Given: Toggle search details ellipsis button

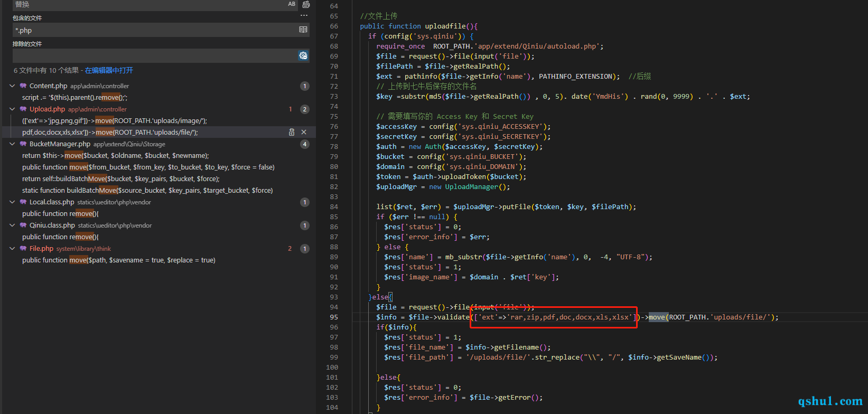Looking at the screenshot, I should coord(304,16).
